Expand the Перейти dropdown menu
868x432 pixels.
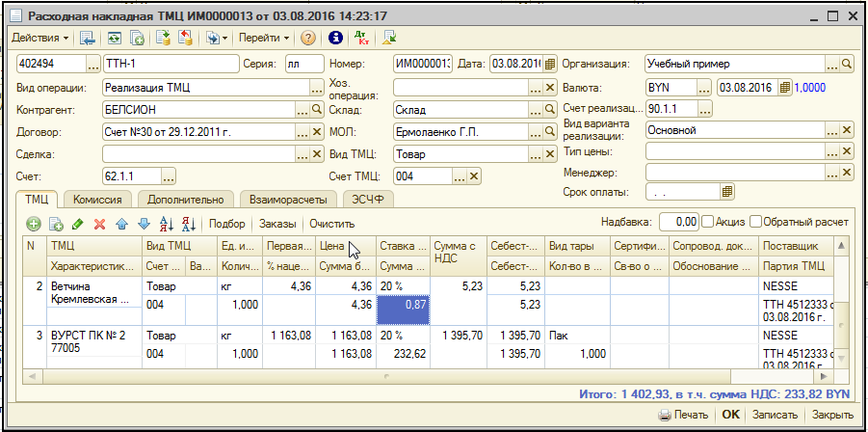(264, 39)
